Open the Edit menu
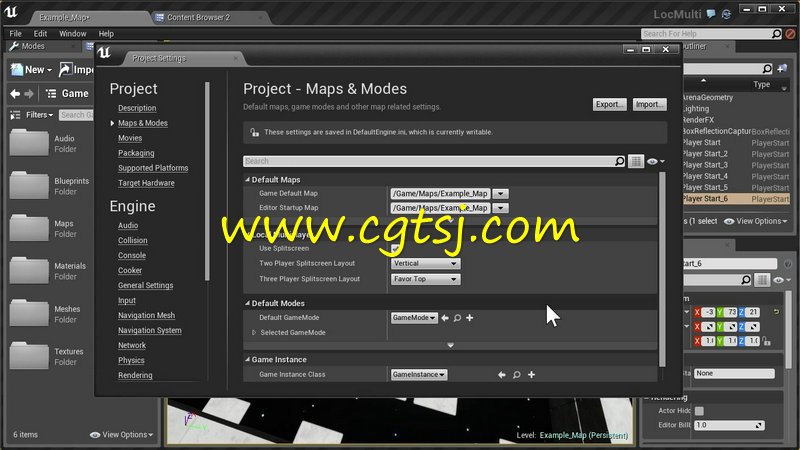800x450 pixels. (x=40, y=34)
